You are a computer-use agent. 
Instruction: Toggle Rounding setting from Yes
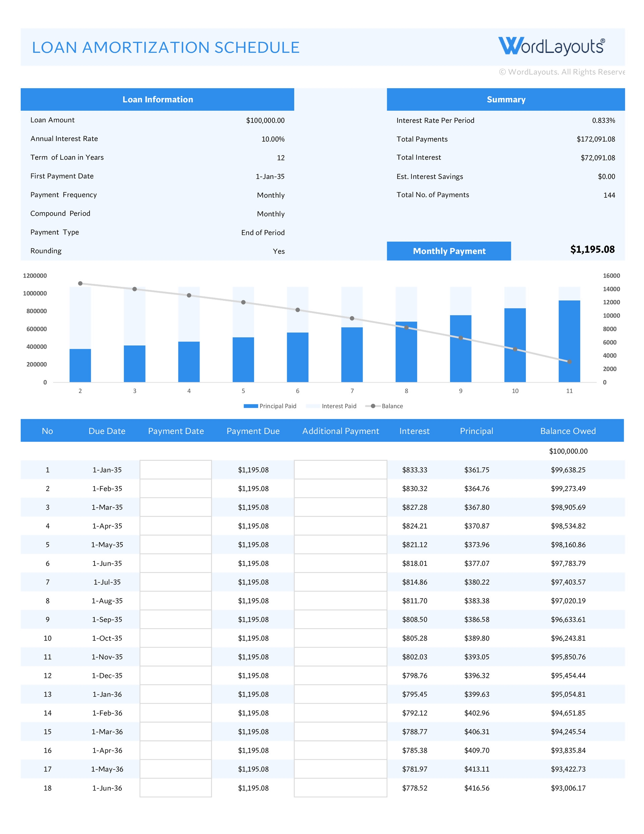(279, 251)
